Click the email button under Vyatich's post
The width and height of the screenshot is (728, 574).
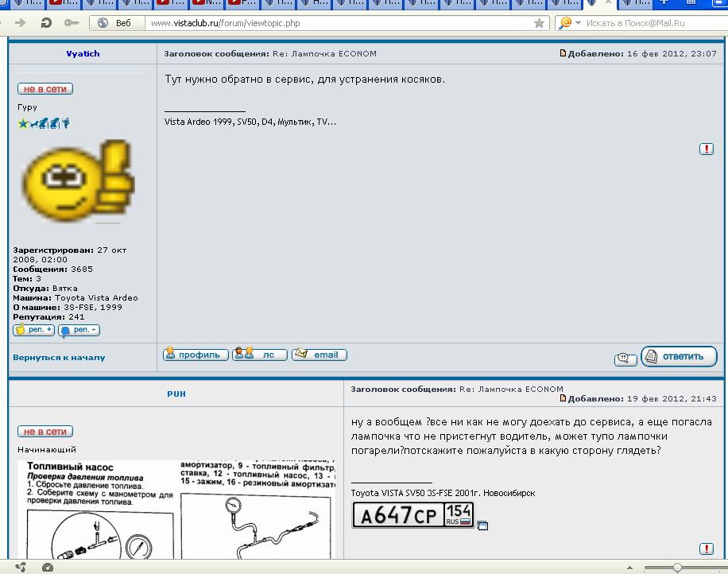point(319,355)
